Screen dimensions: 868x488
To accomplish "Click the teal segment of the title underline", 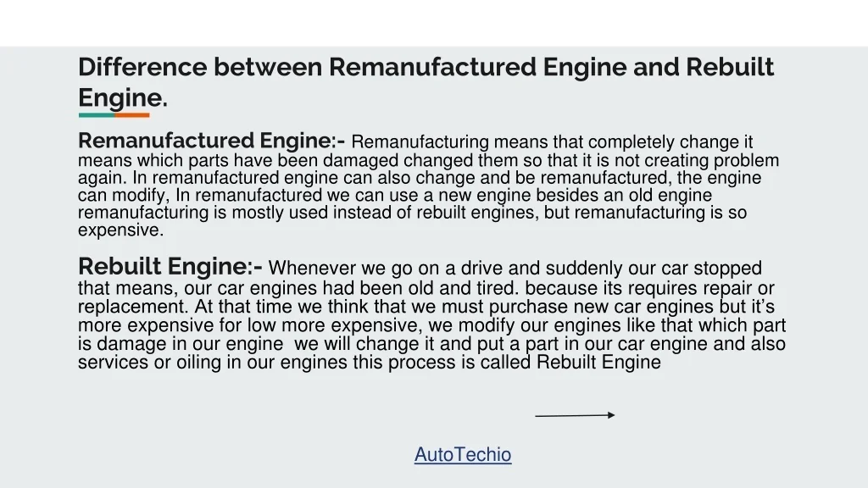I will click(x=96, y=114).
